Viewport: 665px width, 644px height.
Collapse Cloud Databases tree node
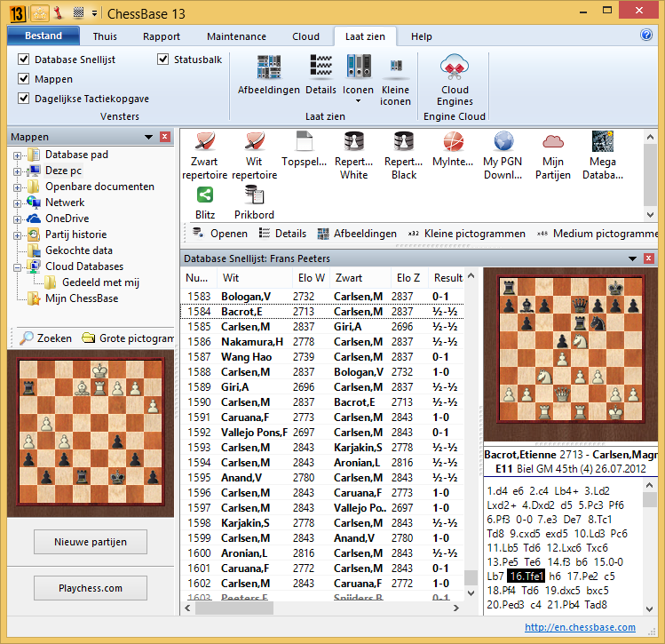click(17, 267)
